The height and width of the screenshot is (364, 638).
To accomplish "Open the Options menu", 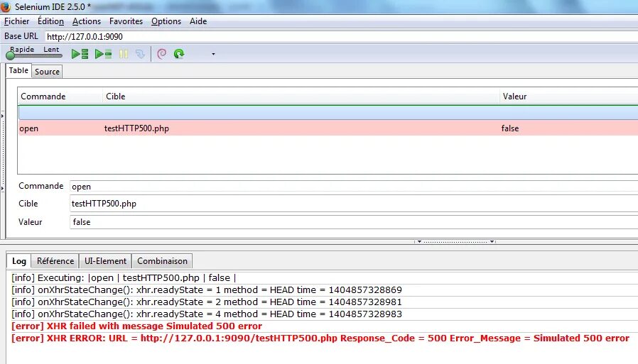I will pos(166,21).
